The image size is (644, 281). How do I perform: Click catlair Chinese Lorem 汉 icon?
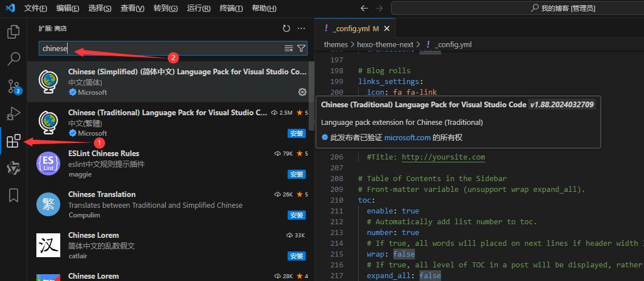point(48,245)
